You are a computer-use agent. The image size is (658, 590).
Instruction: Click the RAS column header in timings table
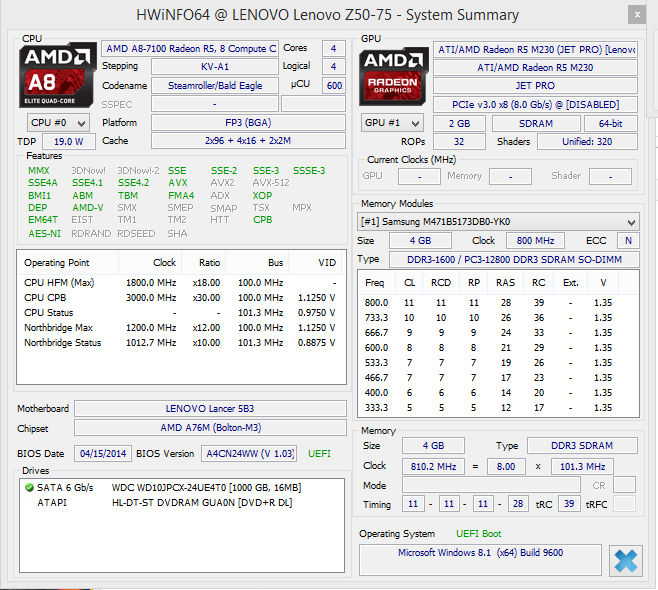(x=506, y=283)
